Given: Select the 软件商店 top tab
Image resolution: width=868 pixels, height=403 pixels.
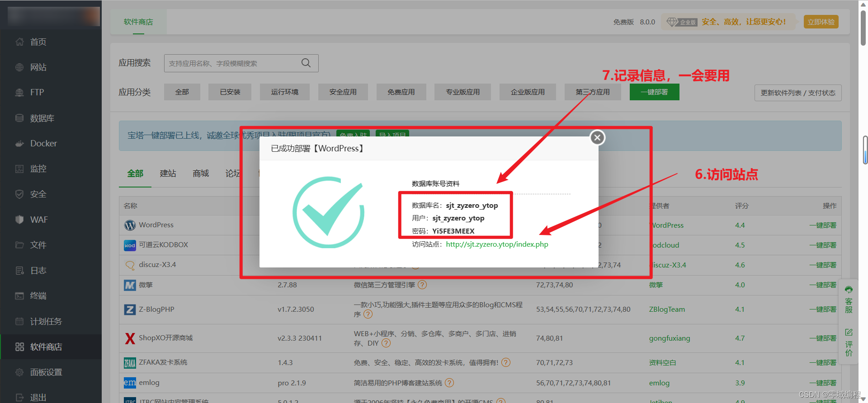Looking at the screenshot, I should [x=138, y=22].
